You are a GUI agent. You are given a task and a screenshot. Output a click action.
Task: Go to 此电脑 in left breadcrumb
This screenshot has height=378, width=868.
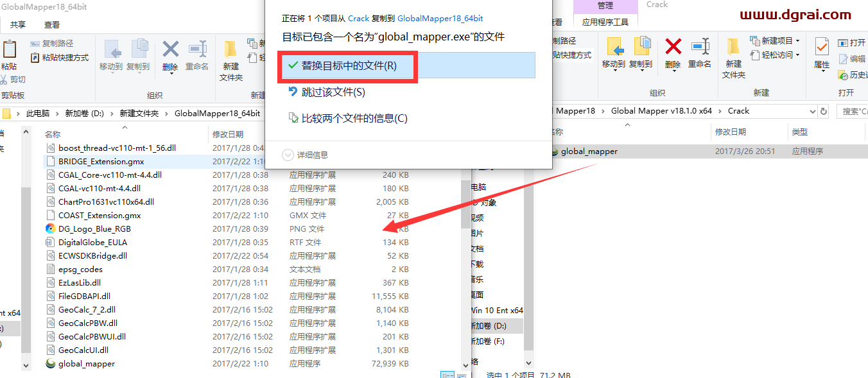tap(37, 114)
